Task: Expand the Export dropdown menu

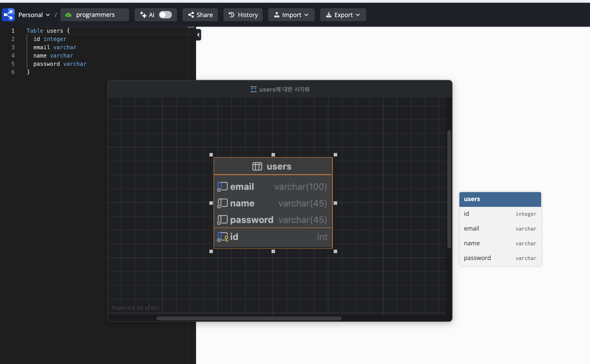Action: pyautogui.click(x=343, y=15)
